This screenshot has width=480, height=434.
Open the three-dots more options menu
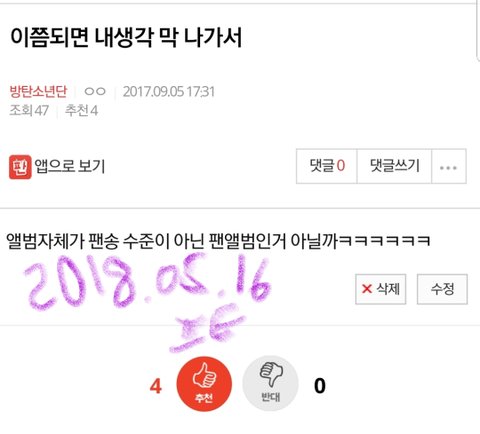[449, 166]
